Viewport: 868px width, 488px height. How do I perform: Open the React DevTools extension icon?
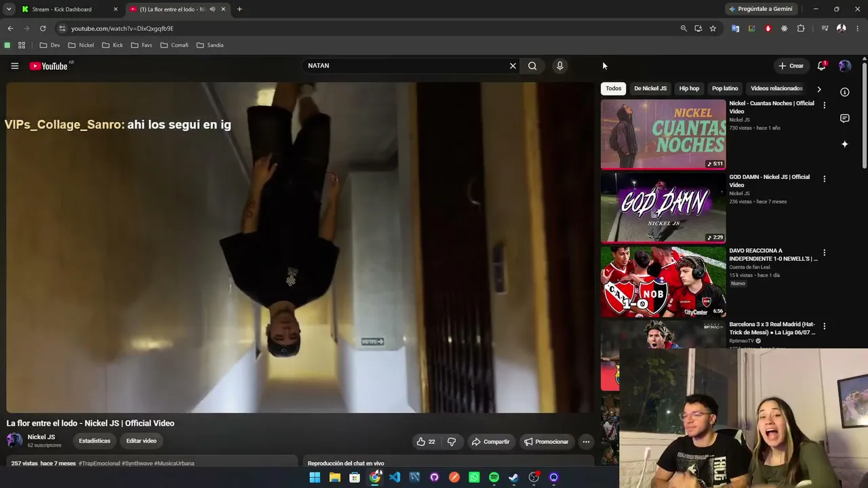[x=785, y=28]
